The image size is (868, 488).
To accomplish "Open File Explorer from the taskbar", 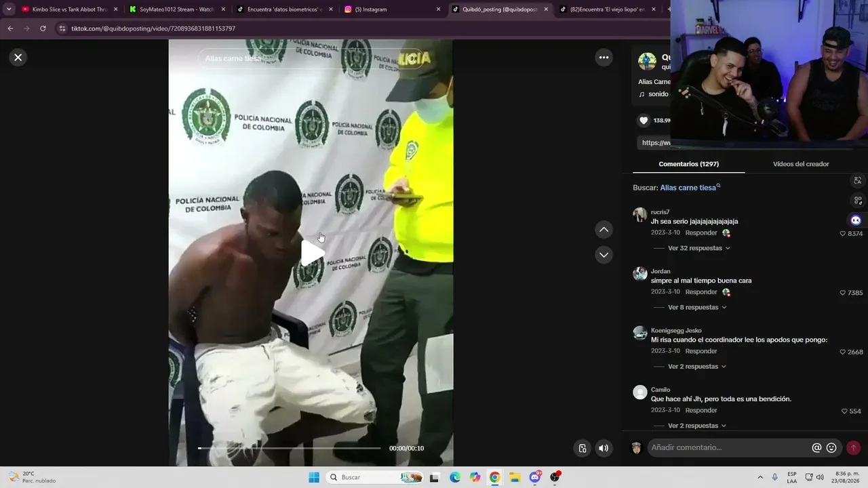I will tap(515, 477).
